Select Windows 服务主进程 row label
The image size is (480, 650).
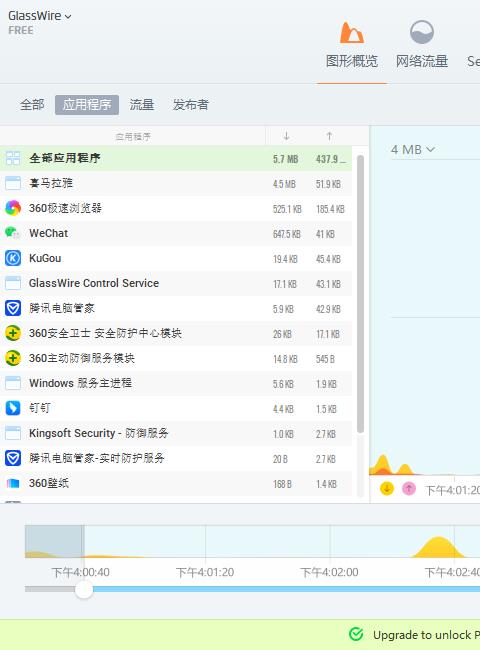80,383
